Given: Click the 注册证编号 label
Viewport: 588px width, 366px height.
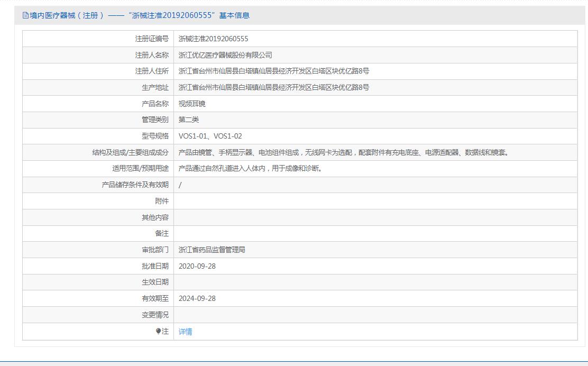Looking at the screenshot, I should coord(152,39).
